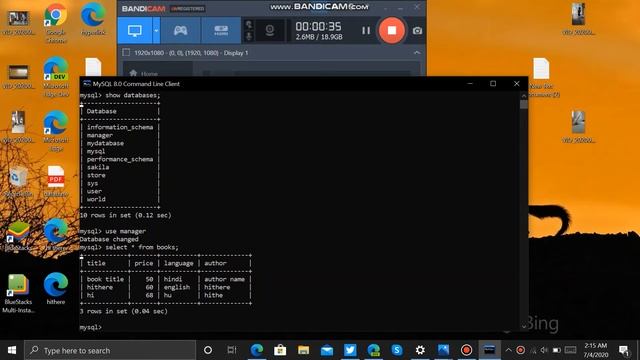
Task: Open the 'hithere' Edge desktop shortcut
Action: [56, 289]
